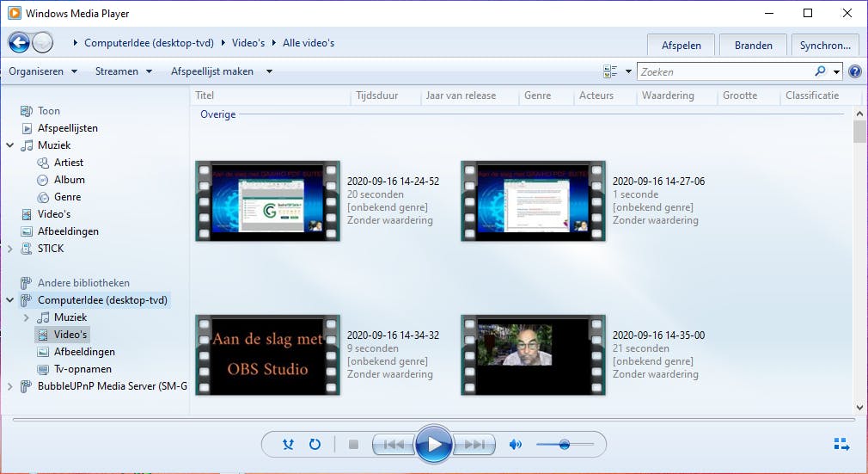
Task: Select video thumbnail 2020-09-16 14-35-00
Action: [x=533, y=354]
